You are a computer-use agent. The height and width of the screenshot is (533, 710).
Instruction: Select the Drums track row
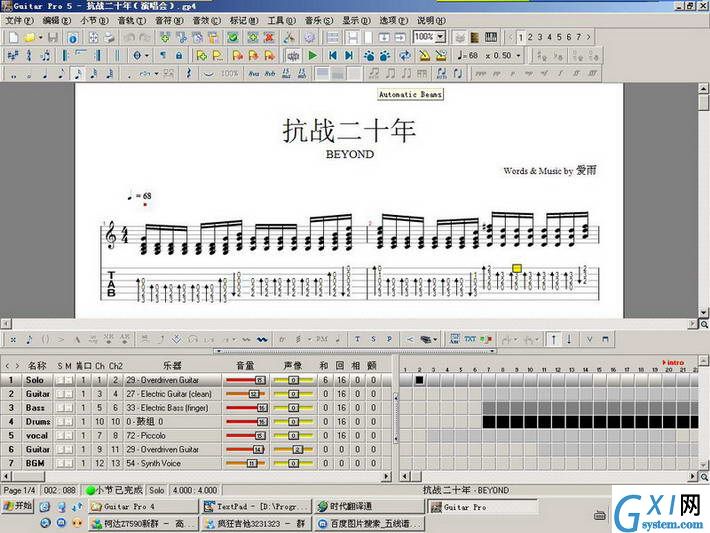196,422
